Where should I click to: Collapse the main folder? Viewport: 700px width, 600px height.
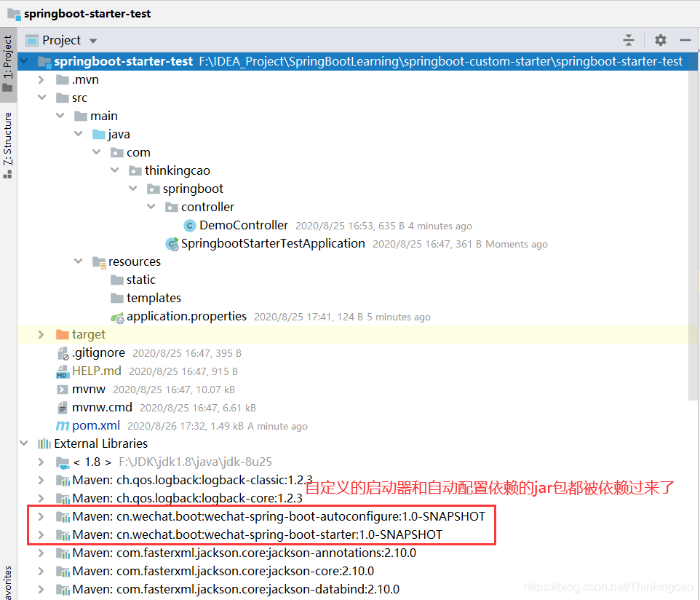point(60,116)
